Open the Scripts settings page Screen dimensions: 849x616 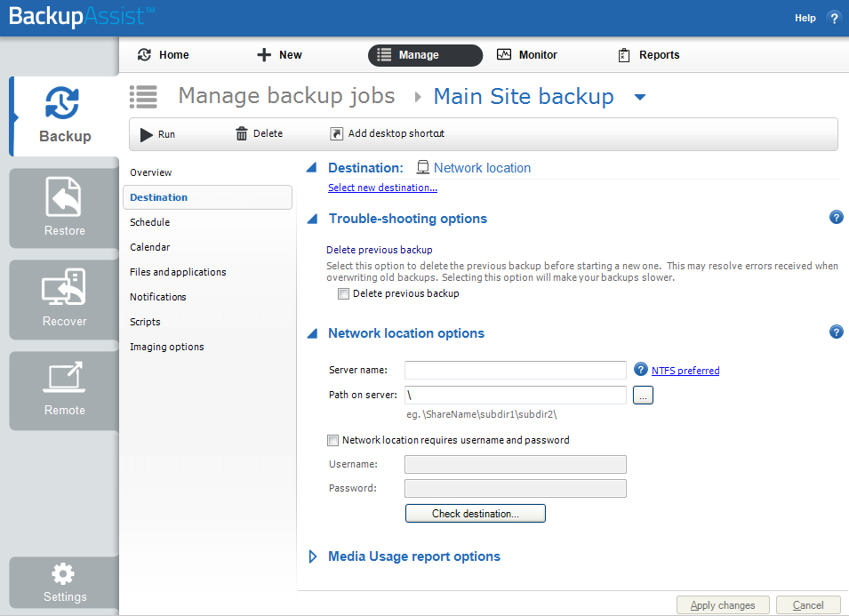pos(145,322)
